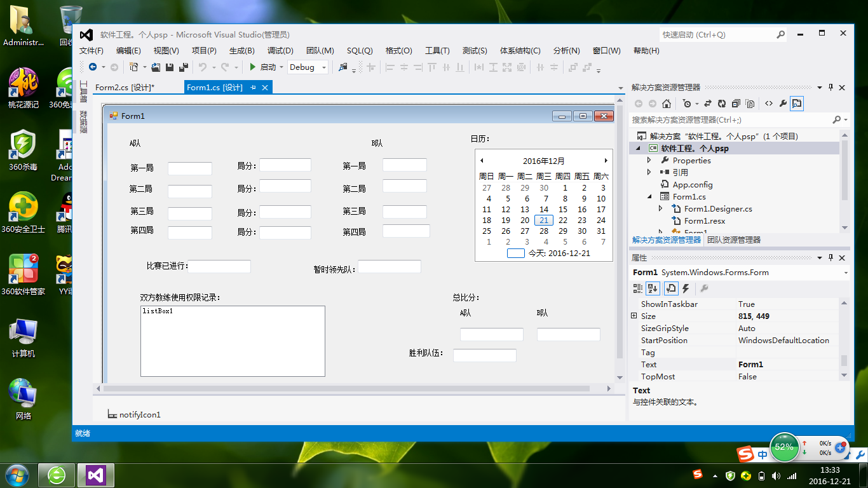The image size is (868, 488).
Task: Click the View Code icon in Solution Explorer
Action: (768, 104)
